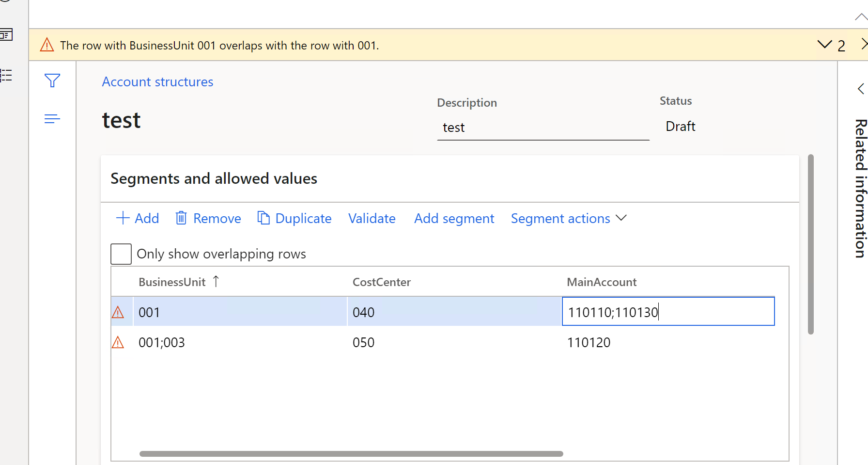Open the modules list icon in sidebar
Image resolution: width=868 pixels, height=465 pixels.
coord(6,75)
